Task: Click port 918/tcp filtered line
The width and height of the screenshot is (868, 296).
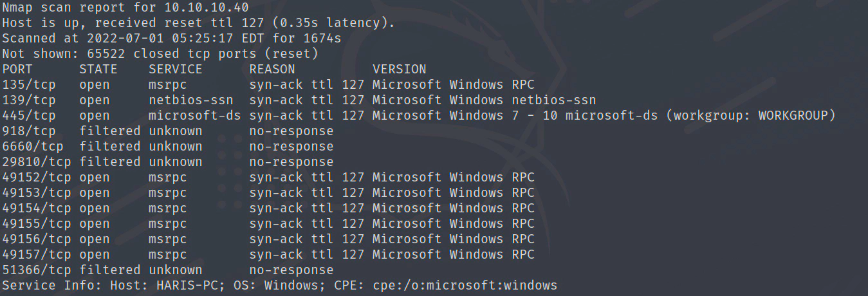Action: 29,131
